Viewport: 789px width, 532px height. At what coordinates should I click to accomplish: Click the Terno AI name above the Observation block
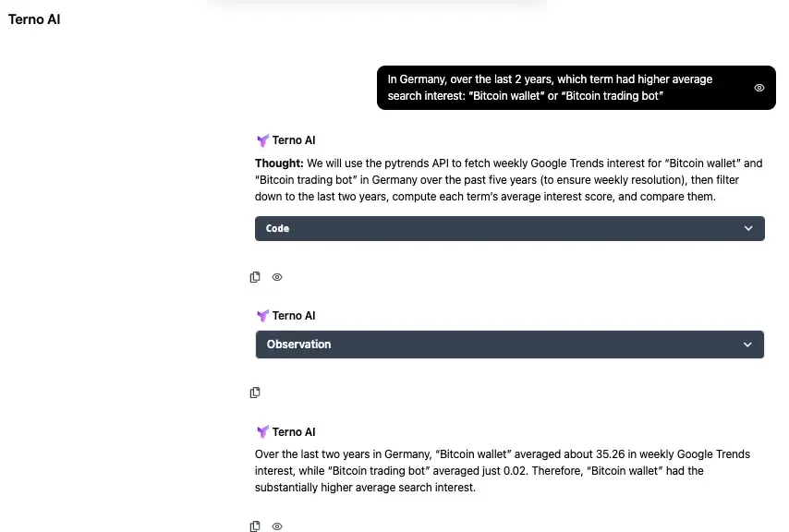294,316
